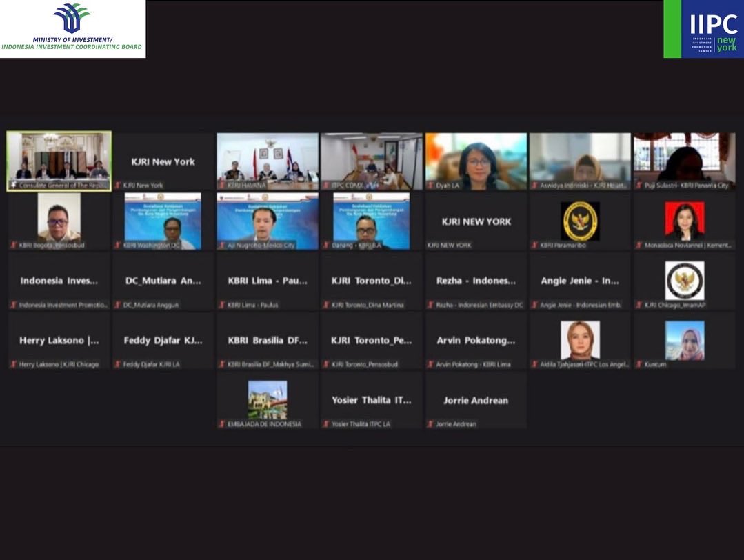This screenshot has width=744, height=560.
Task: Click the muted mic icon for KBRI Bogota_Pensosbud
Action: tap(13, 245)
